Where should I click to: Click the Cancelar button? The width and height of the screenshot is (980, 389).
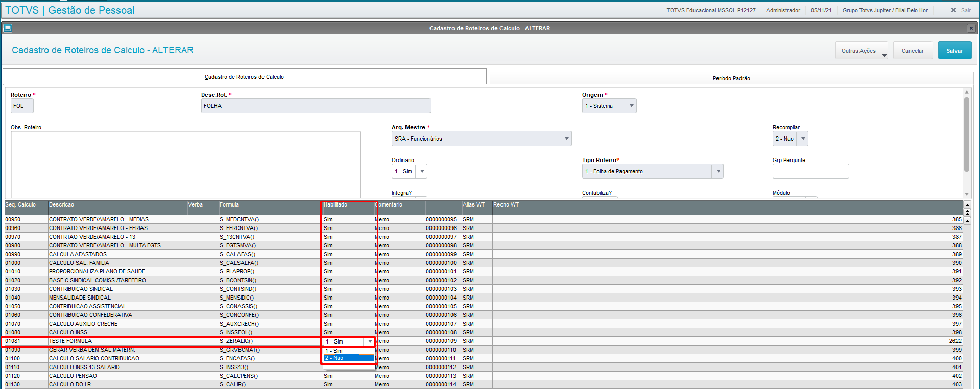(x=913, y=51)
